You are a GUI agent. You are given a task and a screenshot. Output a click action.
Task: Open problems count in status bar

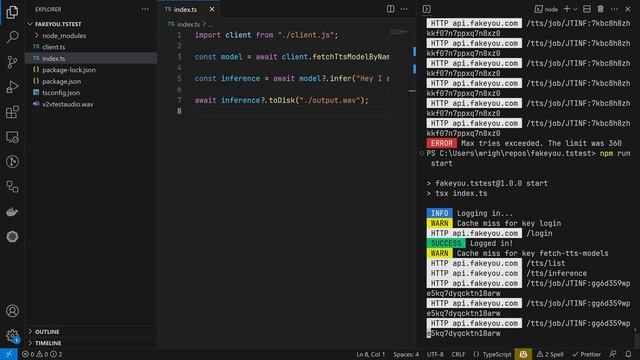(42, 354)
